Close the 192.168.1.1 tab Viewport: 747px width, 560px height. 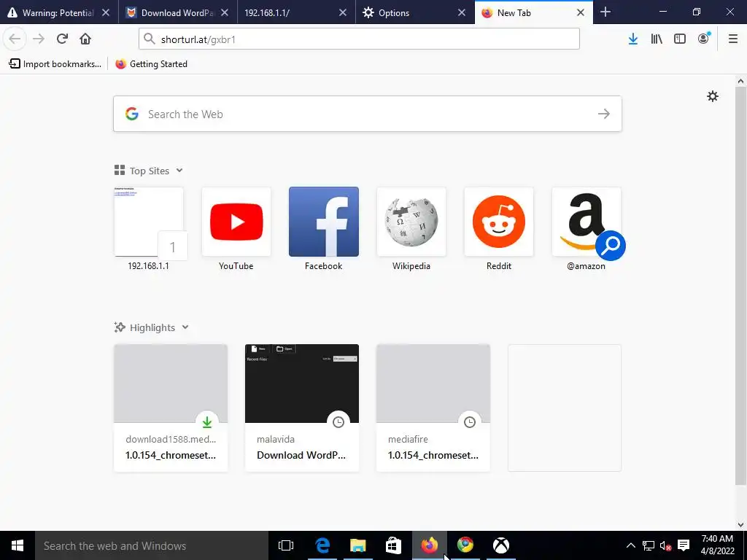click(343, 13)
